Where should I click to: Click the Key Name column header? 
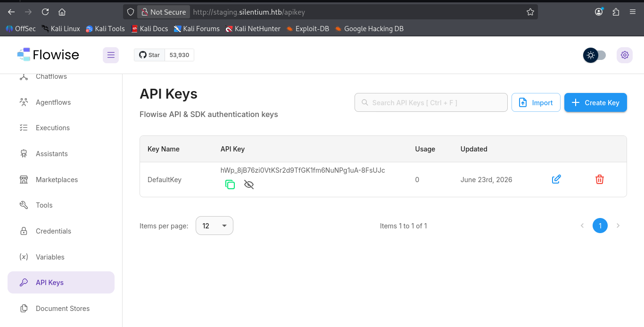[164, 149]
